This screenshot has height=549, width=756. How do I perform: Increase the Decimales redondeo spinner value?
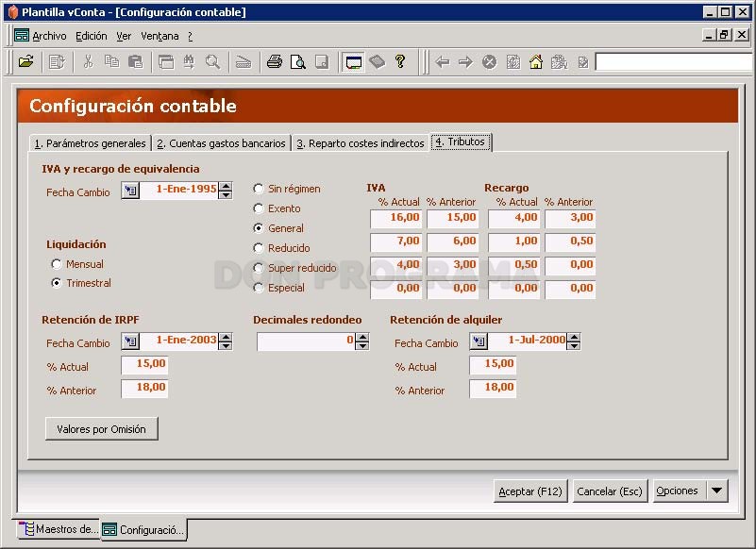point(362,337)
